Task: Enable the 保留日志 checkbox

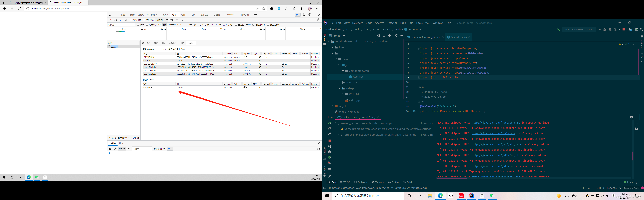Action: (x=131, y=20)
